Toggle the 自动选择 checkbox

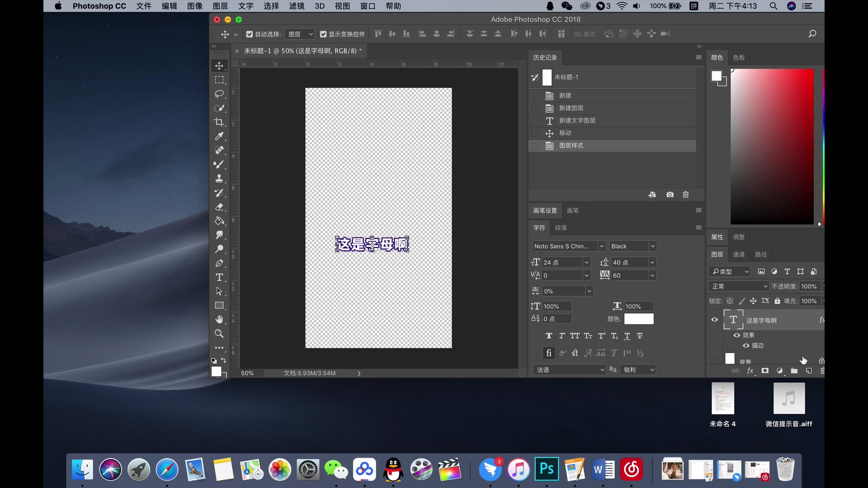click(250, 34)
